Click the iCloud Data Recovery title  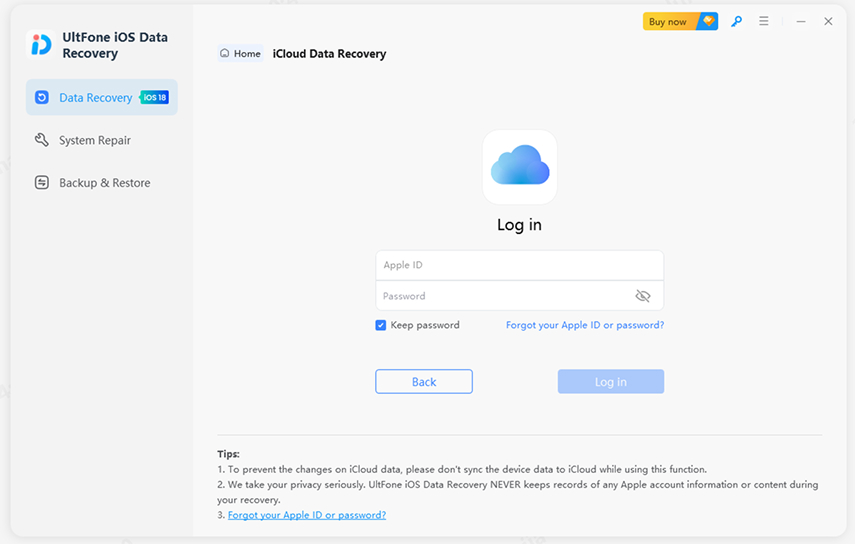(x=329, y=54)
